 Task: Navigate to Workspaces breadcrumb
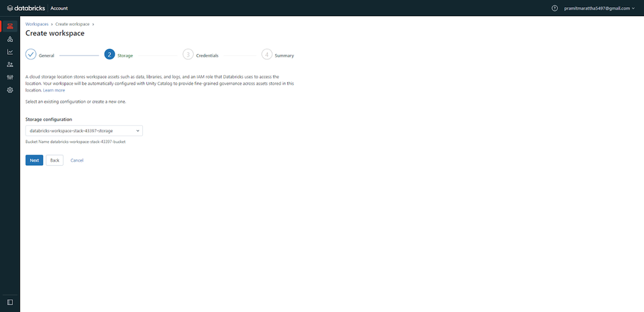pyautogui.click(x=37, y=24)
